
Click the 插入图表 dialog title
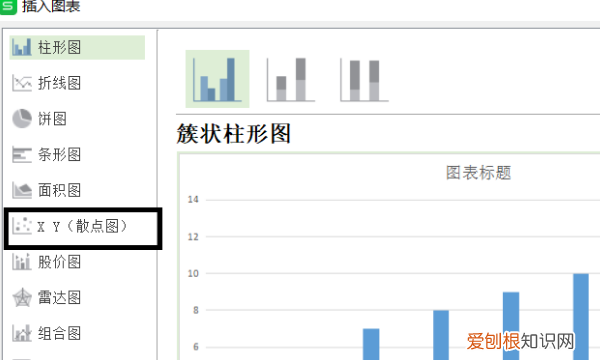(x=51, y=6)
